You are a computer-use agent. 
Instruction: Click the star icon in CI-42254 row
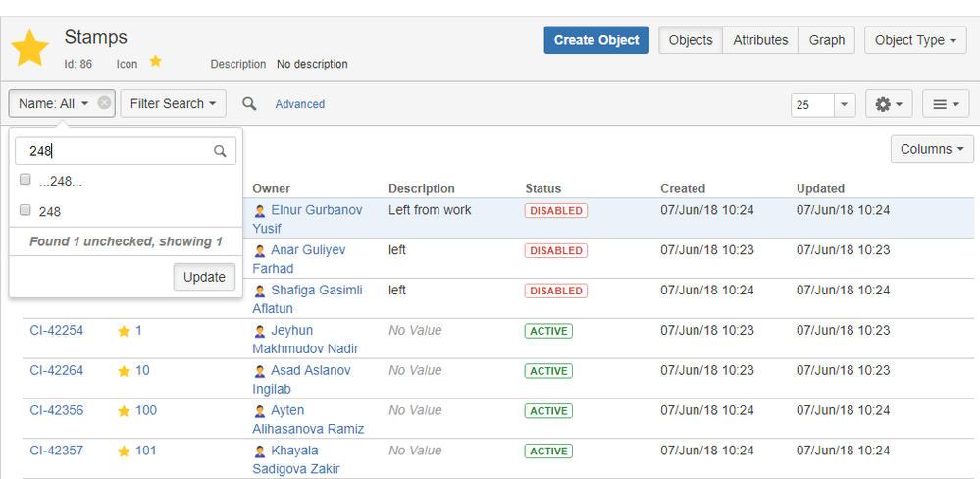(x=124, y=331)
